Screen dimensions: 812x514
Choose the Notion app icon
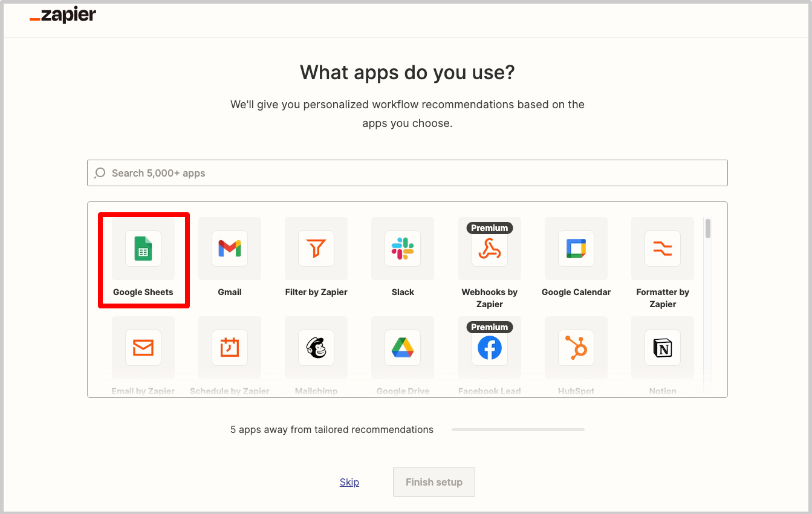663,348
